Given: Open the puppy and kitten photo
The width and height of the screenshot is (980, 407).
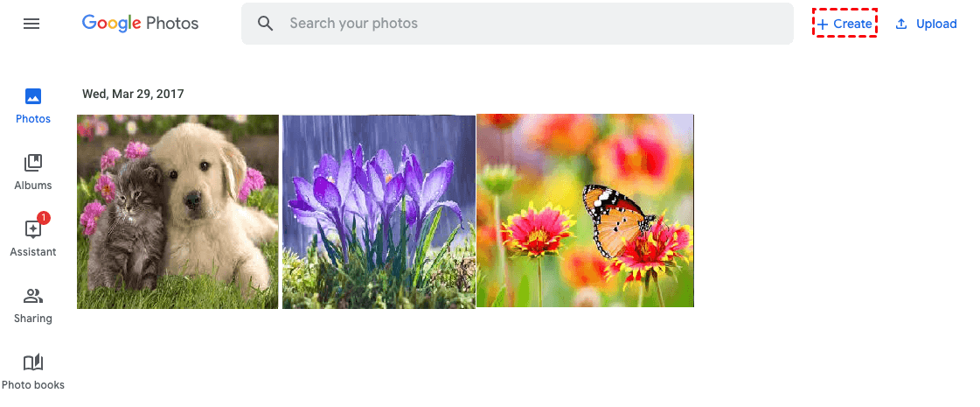Looking at the screenshot, I should 177,212.
